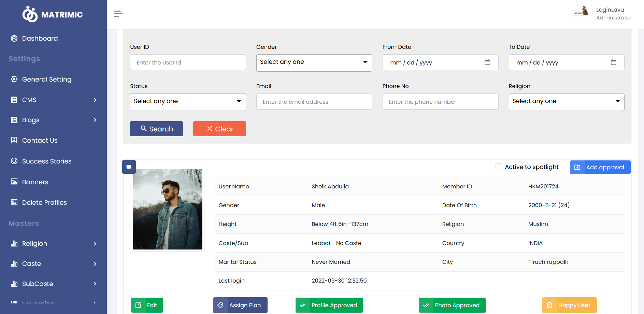Enable the Active to spotlight checkbox
The image size is (644, 314).
pos(499,167)
